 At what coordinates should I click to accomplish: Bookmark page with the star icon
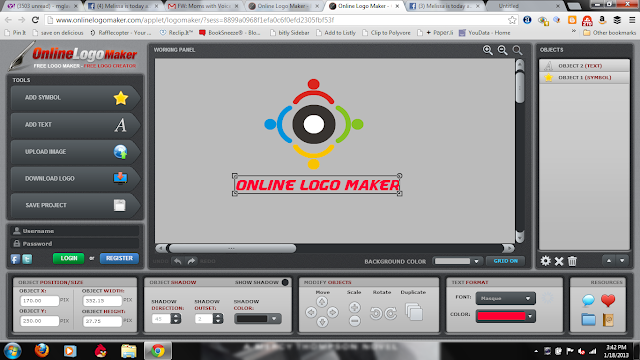[x=512, y=20]
